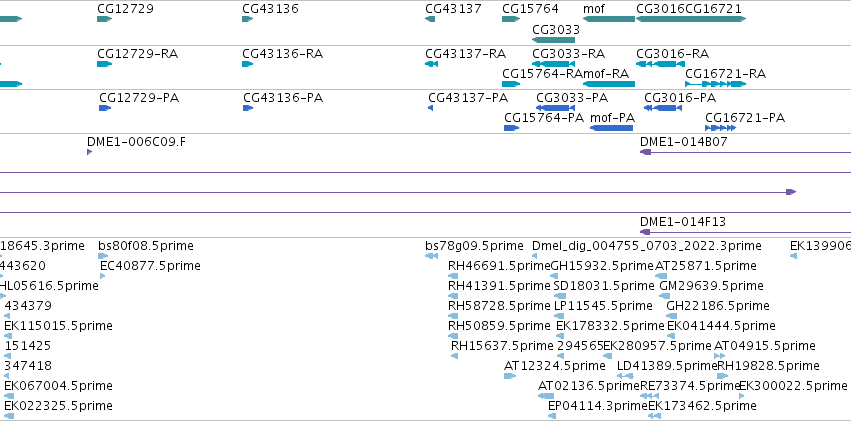851x421 pixels.
Task: Click the CG3016-RA transcript glyph
Action: tap(661, 64)
